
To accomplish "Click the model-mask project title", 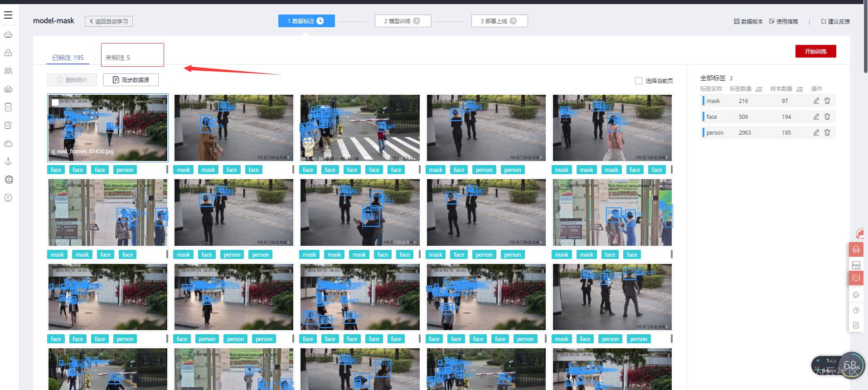I will pyautogui.click(x=53, y=21).
